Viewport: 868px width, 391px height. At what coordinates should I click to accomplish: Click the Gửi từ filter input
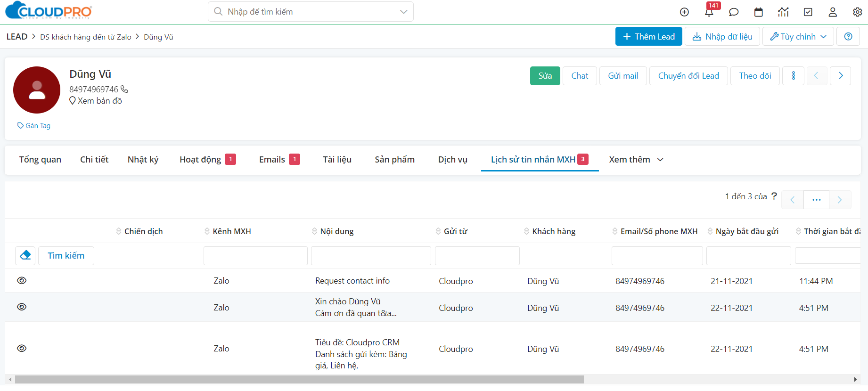click(477, 256)
